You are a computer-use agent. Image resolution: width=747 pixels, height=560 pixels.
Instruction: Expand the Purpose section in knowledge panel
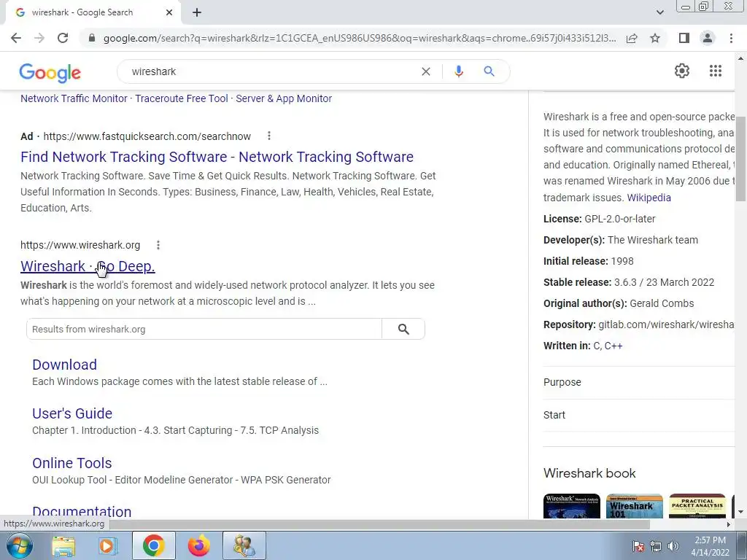pos(638,382)
